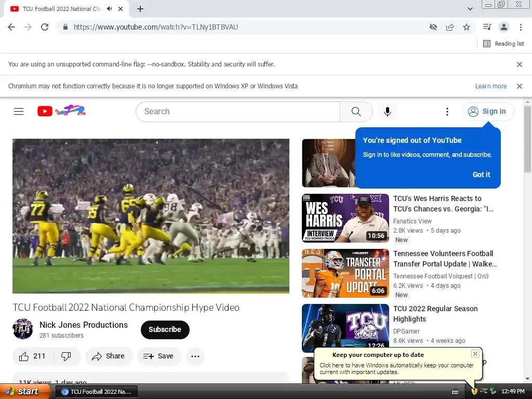Close the TCU Football tab
This screenshot has width=532, height=399.
pyautogui.click(x=121, y=9)
